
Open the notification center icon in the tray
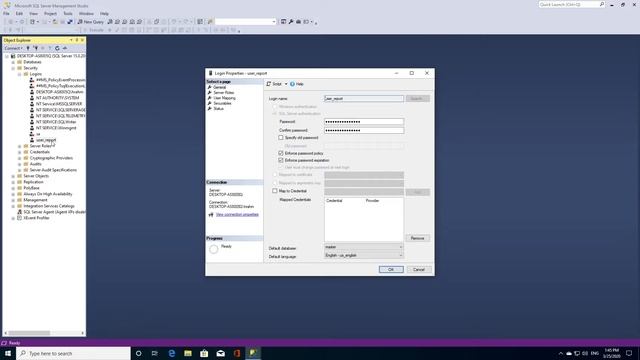(x=629, y=353)
